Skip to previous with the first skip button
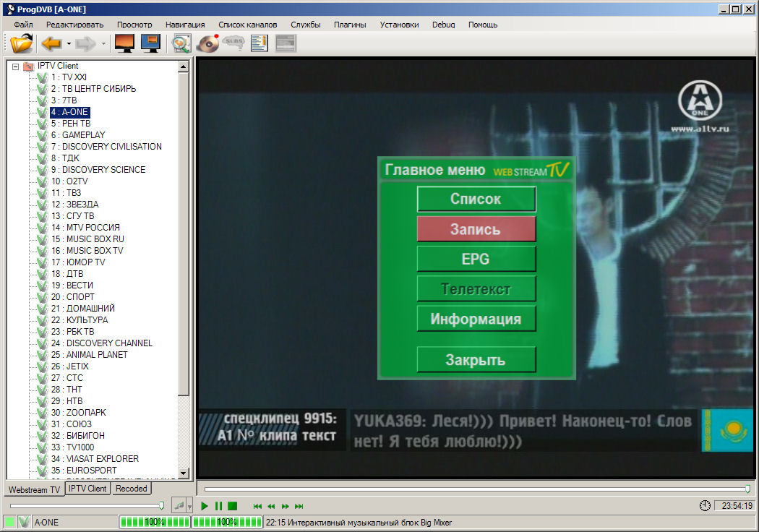The image size is (759, 532). [257, 507]
